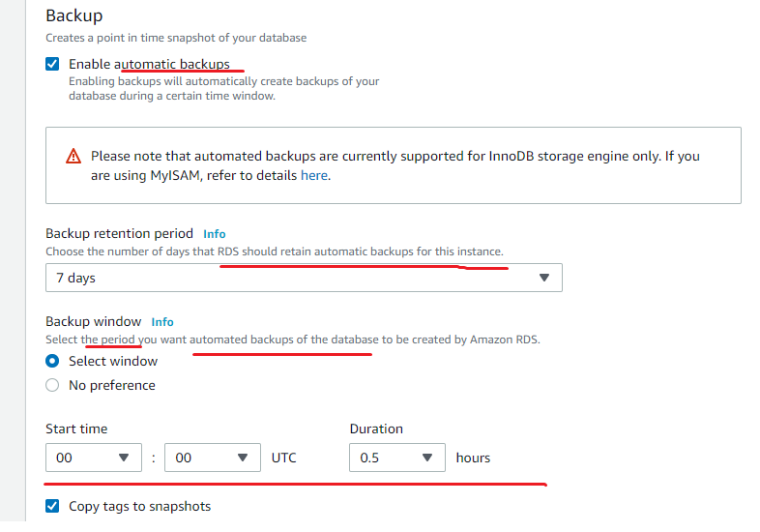Screen dimensions: 760x532
Task: Expand the 7 days retention dropdown
Action: click(x=304, y=278)
